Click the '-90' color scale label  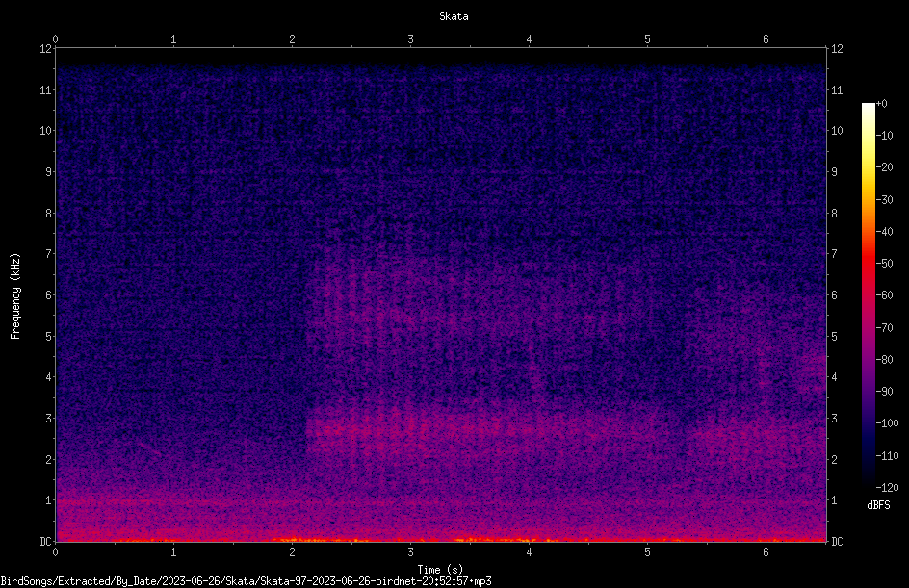click(x=884, y=392)
